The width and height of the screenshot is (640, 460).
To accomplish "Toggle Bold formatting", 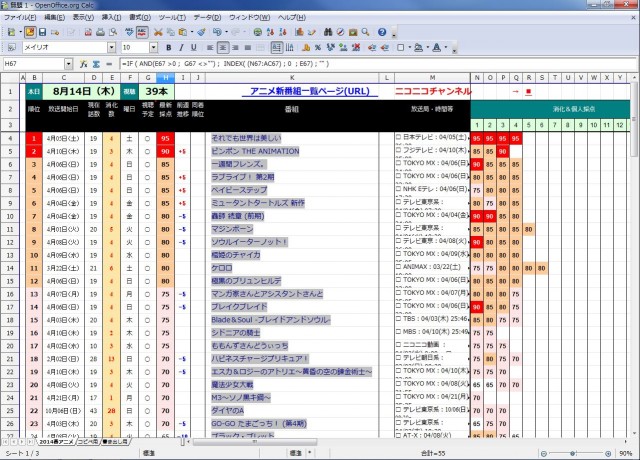I will tap(169, 48).
